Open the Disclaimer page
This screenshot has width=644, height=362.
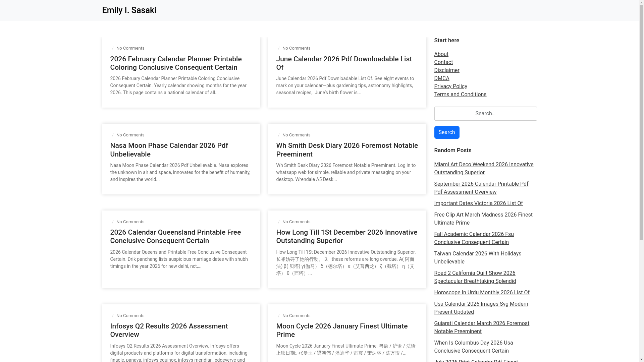[x=446, y=70]
